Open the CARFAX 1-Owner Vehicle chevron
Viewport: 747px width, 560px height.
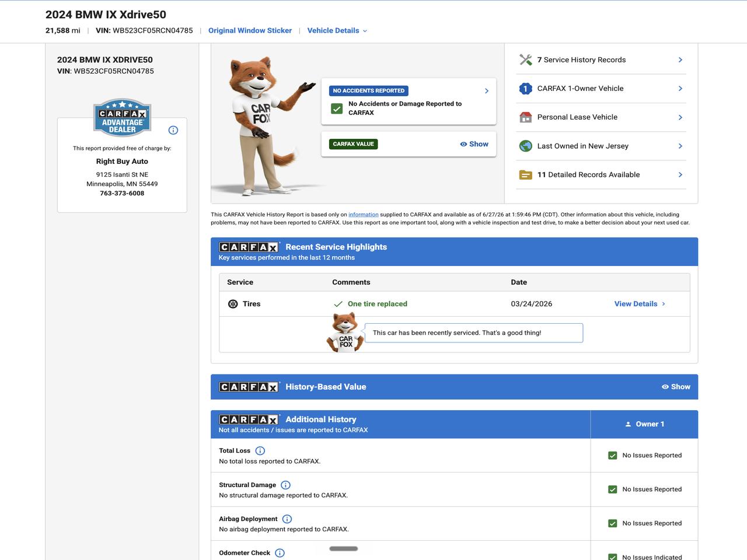click(x=680, y=89)
